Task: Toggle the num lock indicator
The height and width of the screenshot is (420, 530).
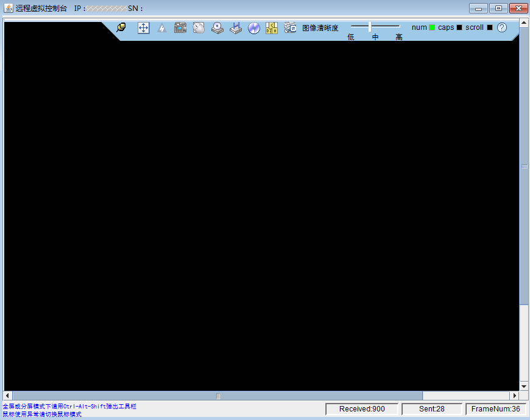Action: pyautogui.click(x=432, y=27)
